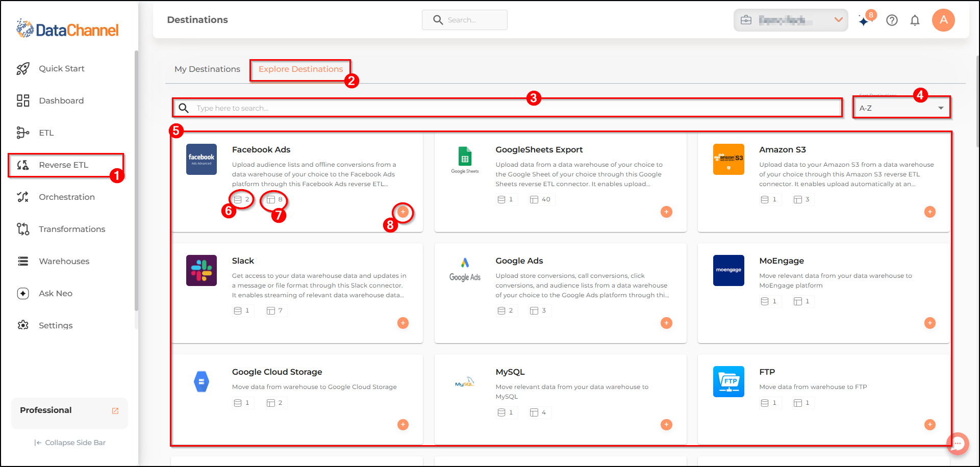Image resolution: width=980 pixels, height=467 pixels.
Task: Open the Facebook Ads card title
Action: (x=261, y=149)
